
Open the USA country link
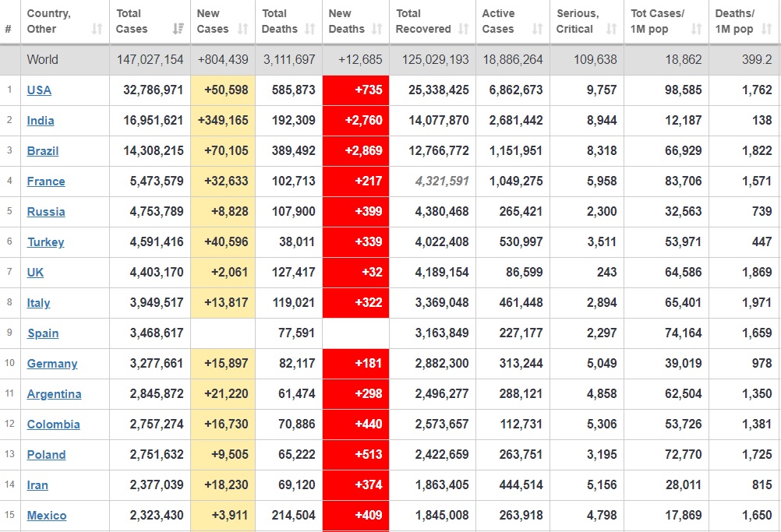pos(39,90)
